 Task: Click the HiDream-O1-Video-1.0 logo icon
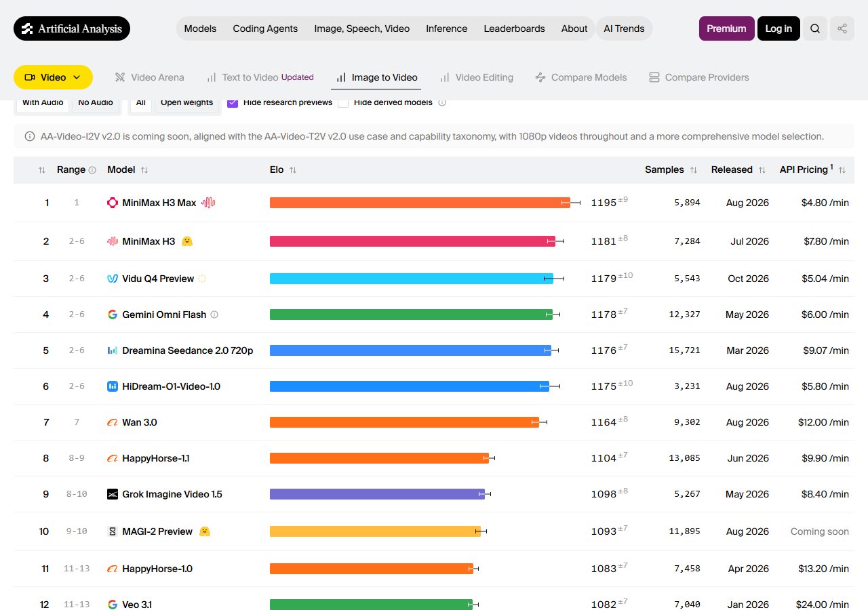click(113, 386)
